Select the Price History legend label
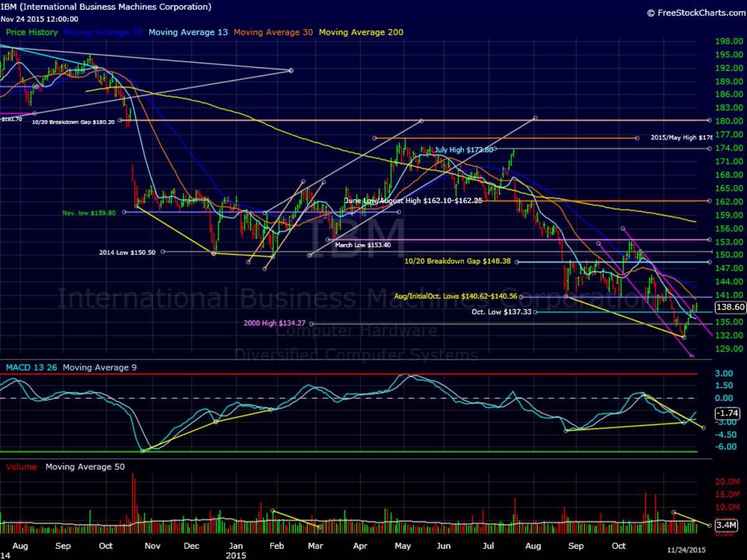747x560 pixels. [x=32, y=32]
